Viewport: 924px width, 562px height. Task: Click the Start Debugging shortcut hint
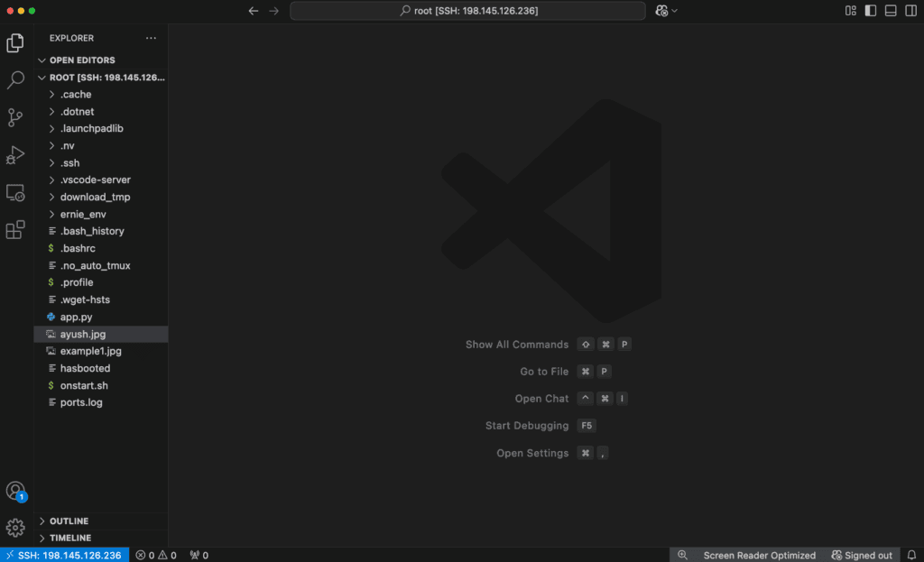pyautogui.click(x=541, y=426)
